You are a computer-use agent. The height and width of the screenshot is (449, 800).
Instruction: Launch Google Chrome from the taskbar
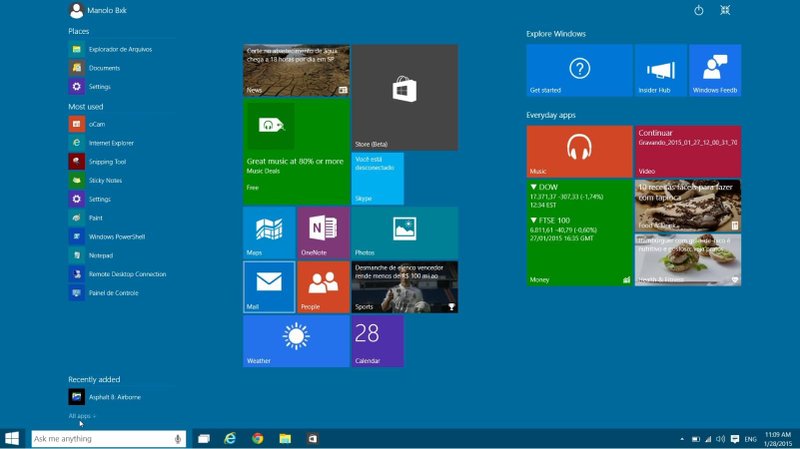pyautogui.click(x=258, y=438)
